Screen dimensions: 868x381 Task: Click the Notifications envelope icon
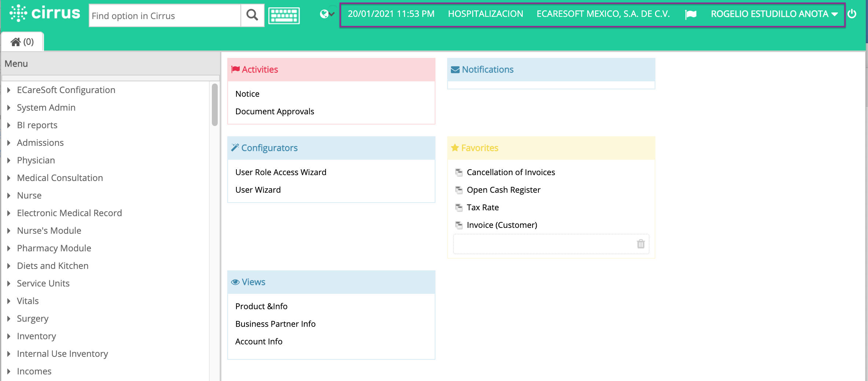pos(455,70)
